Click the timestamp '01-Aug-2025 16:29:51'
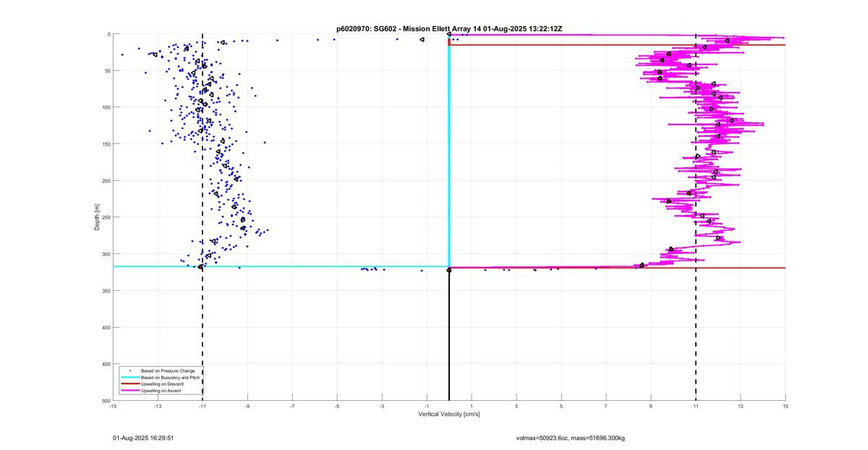Screen dimensions: 868x450 click(x=143, y=438)
